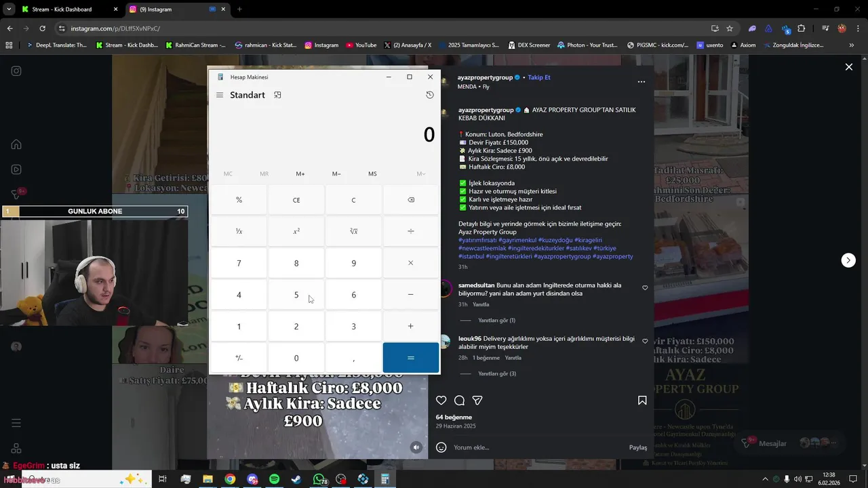Open Spotify from the taskbar

pyautogui.click(x=275, y=479)
